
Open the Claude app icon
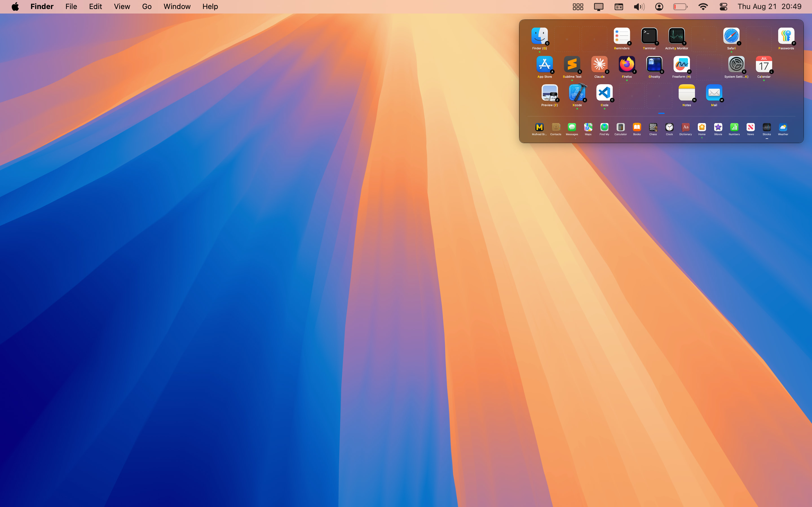pos(599,65)
